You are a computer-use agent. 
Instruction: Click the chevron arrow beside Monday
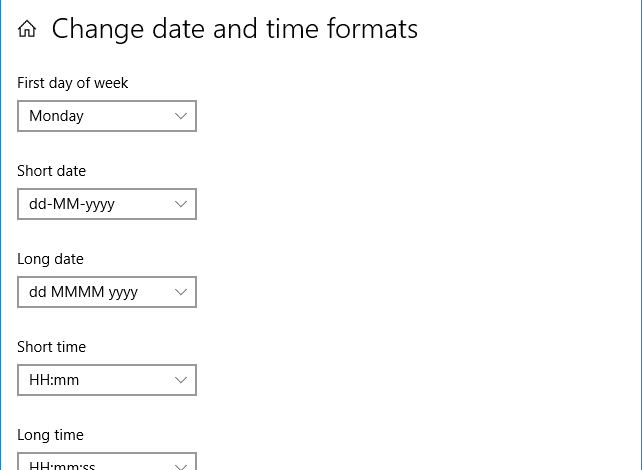(181, 116)
